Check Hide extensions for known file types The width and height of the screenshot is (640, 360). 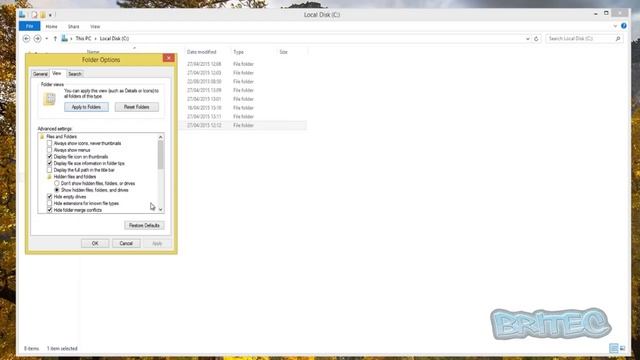point(49,203)
